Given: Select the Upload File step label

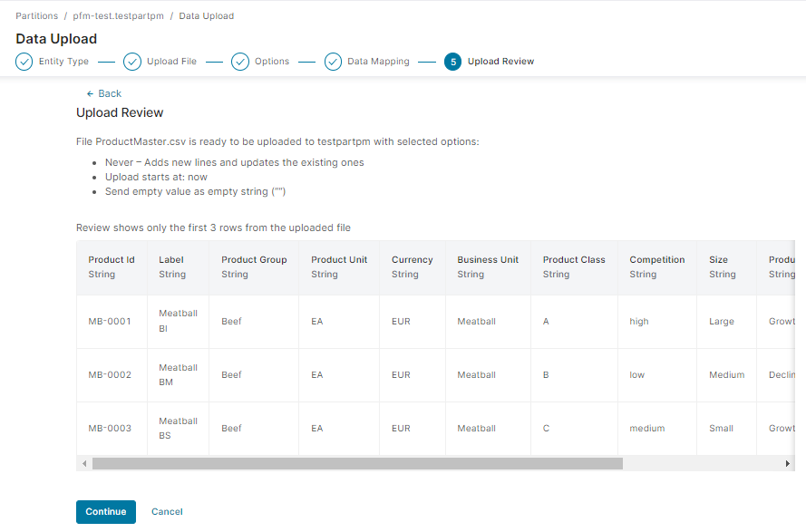Looking at the screenshot, I should (171, 62).
